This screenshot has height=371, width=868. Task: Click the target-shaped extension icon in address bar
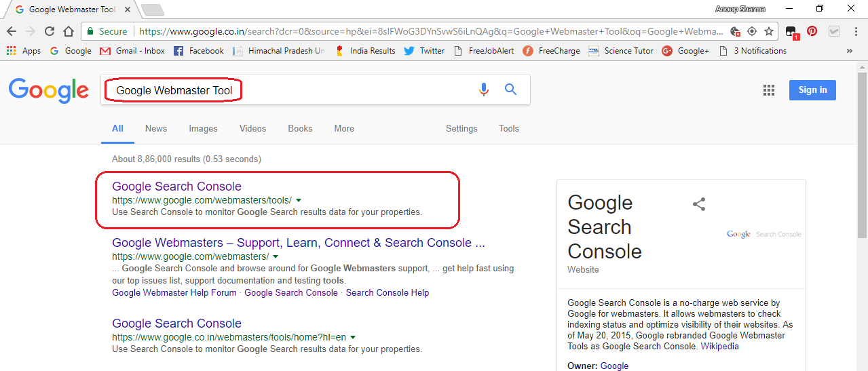(x=752, y=31)
